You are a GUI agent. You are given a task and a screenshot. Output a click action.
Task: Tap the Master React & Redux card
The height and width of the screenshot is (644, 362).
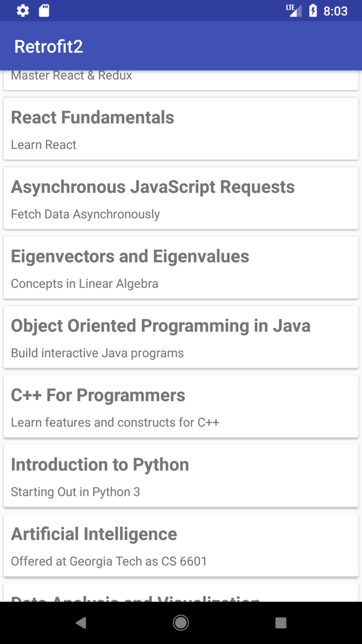[181, 80]
